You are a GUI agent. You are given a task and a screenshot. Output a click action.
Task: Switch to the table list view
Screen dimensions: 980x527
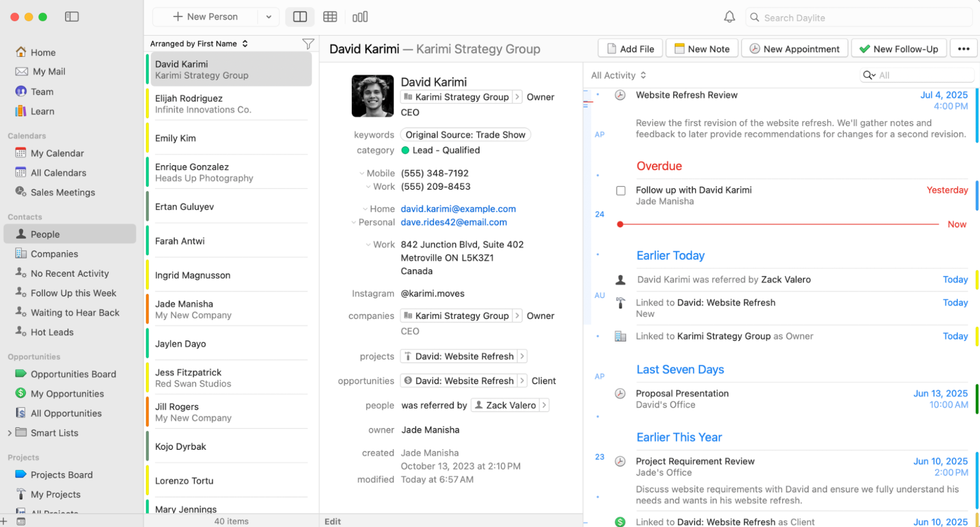(x=330, y=17)
